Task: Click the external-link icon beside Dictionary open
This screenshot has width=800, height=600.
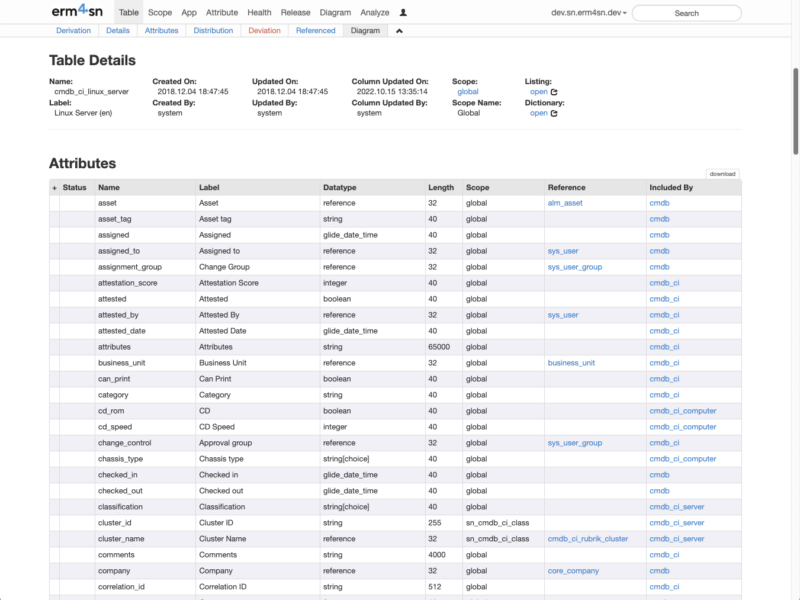Action: pos(556,113)
